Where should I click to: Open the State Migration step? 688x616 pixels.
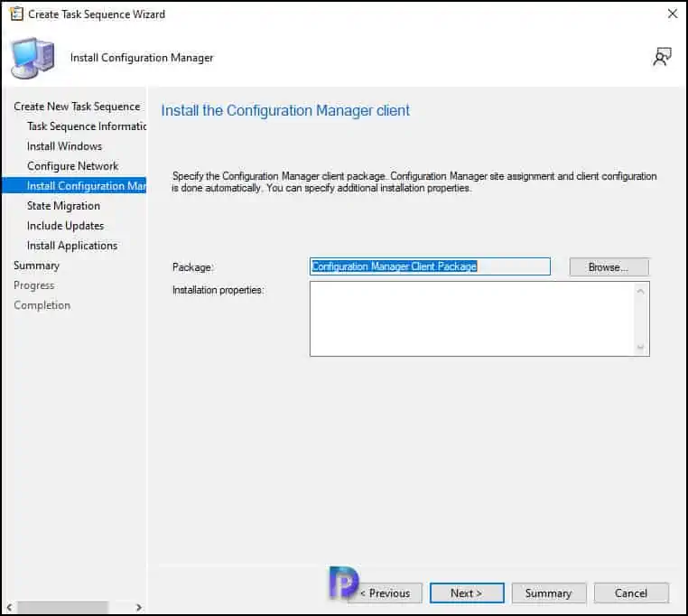point(63,206)
